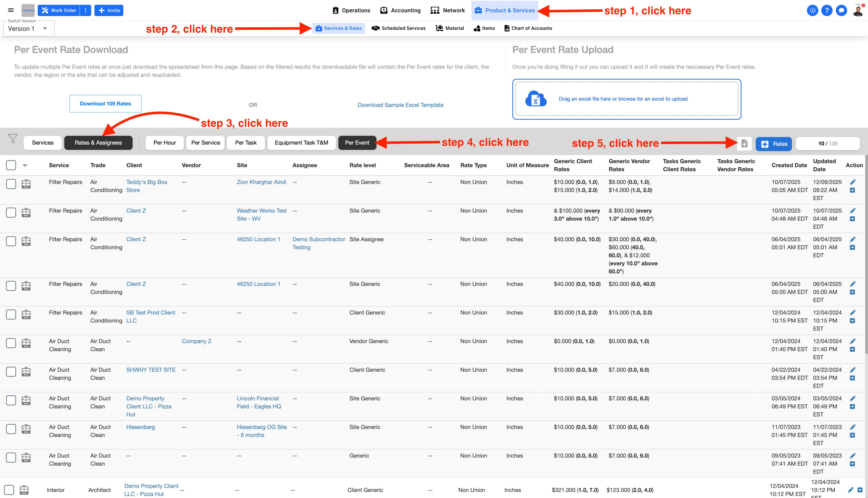Open the bulk selection arrow next to the header checkbox
The height and width of the screenshot is (498, 868).
(25, 166)
